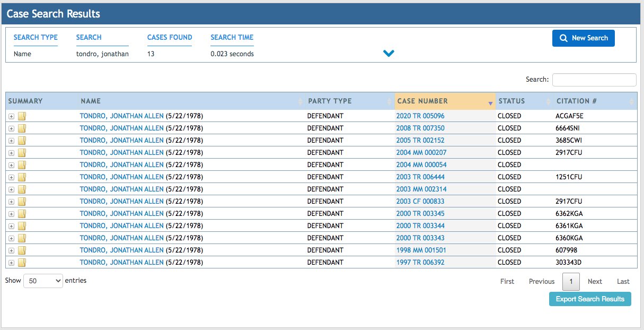
Task: Expand summary row of case 2020 TR 005096
Action: click(x=12, y=116)
